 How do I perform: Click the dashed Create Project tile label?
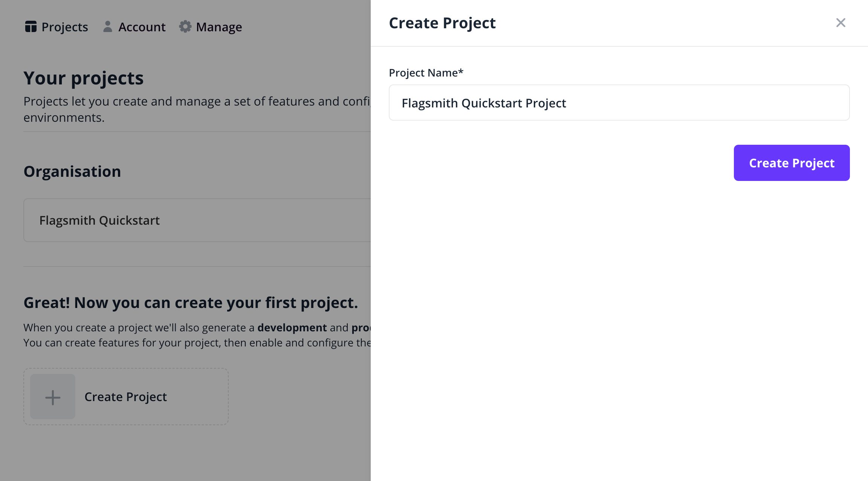(125, 397)
